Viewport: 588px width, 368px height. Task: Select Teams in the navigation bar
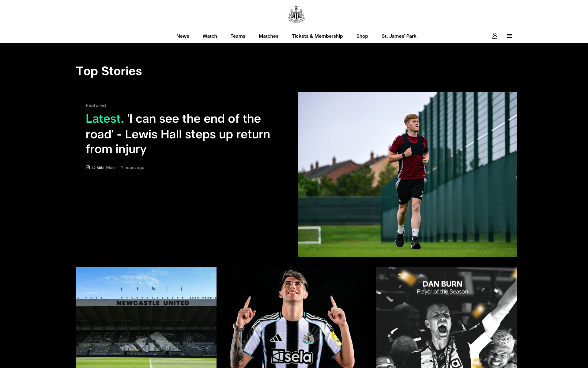(x=238, y=36)
